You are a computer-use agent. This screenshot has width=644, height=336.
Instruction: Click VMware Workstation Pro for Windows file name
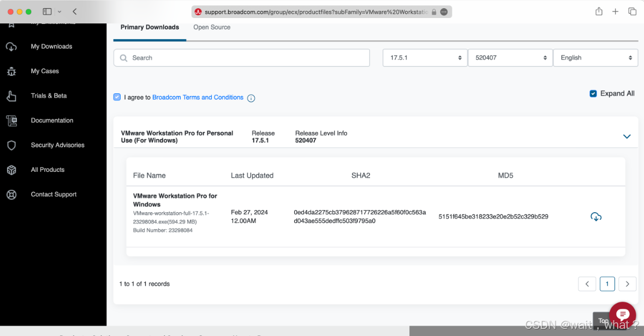[x=175, y=200]
